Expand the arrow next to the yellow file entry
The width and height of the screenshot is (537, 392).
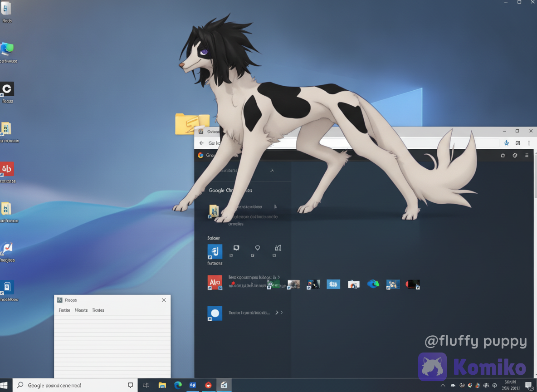click(275, 206)
